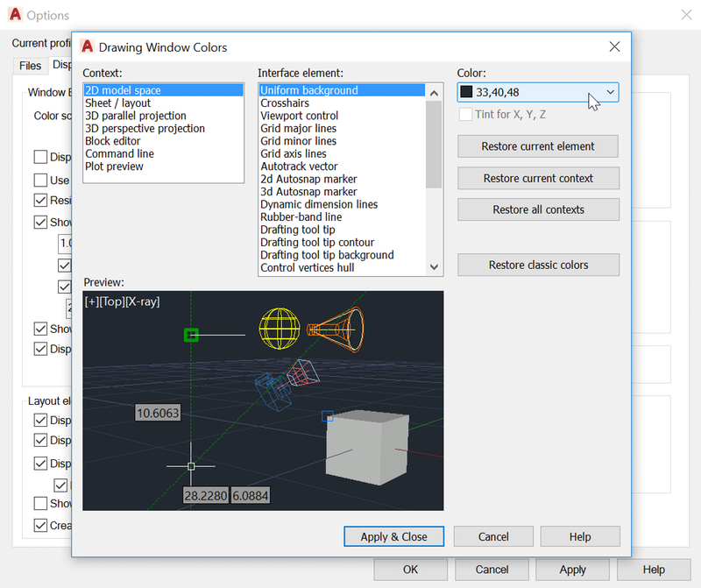Open the Color dropdown showing 33,40,48

point(611,92)
